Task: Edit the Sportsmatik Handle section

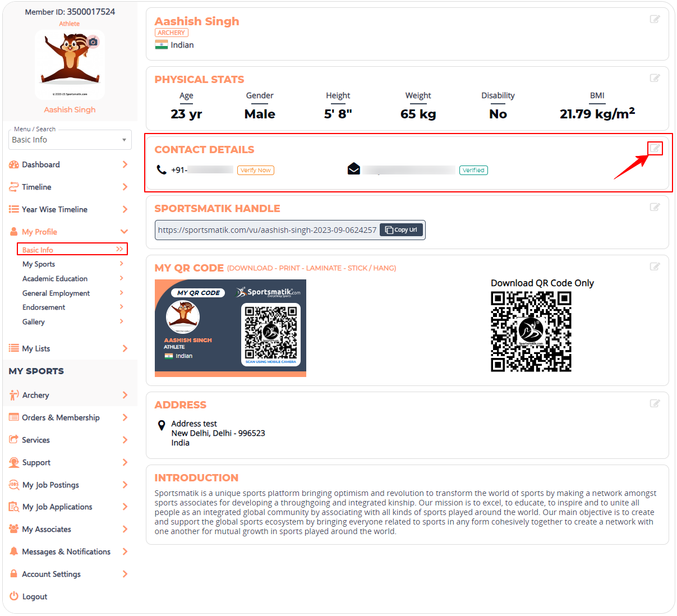Action: coord(655,207)
